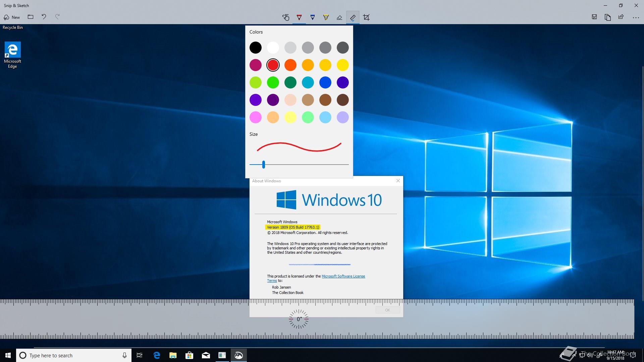Select the Eraser tool
Screen dimensions: 644x362
pyautogui.click(x=339, y=17)
